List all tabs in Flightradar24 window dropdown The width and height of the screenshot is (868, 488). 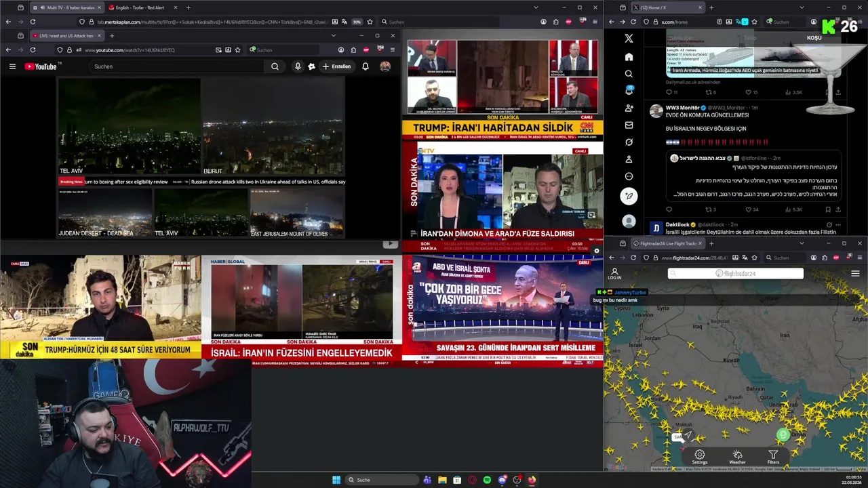click(x=802, y=243)
